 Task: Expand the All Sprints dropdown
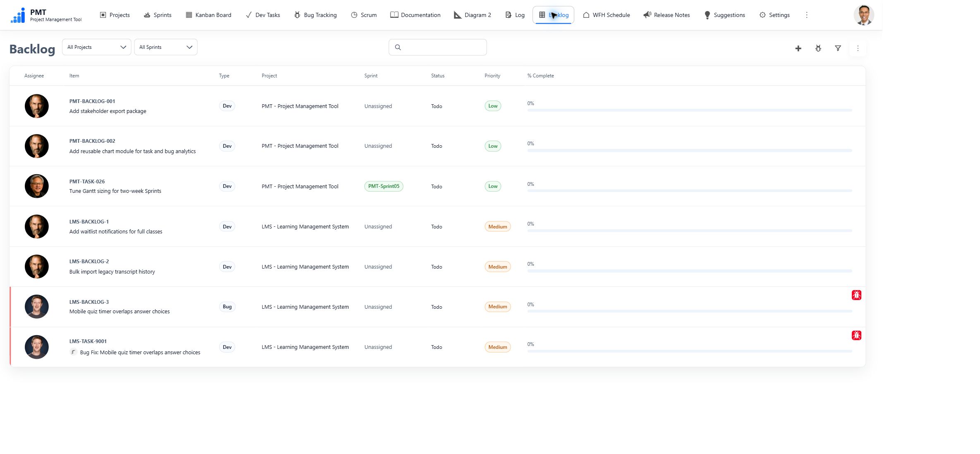tap(166, 47)
